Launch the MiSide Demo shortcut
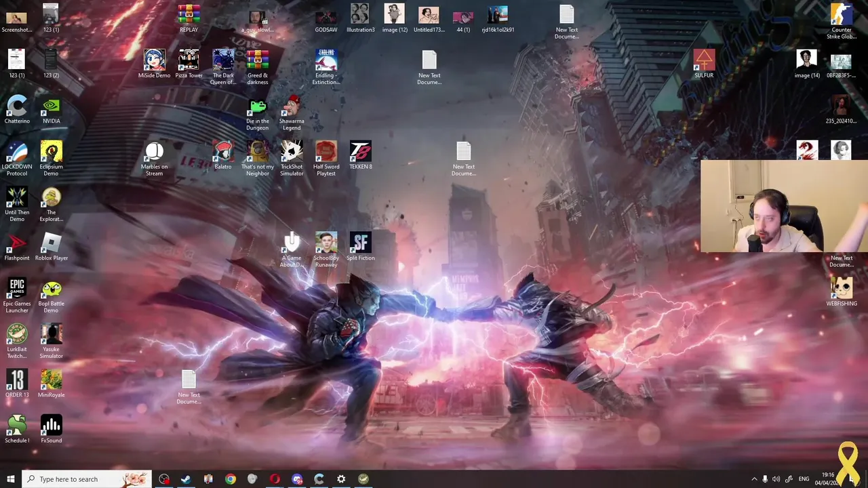The width and height of the screenshot is (868, 488). (154, 64)
